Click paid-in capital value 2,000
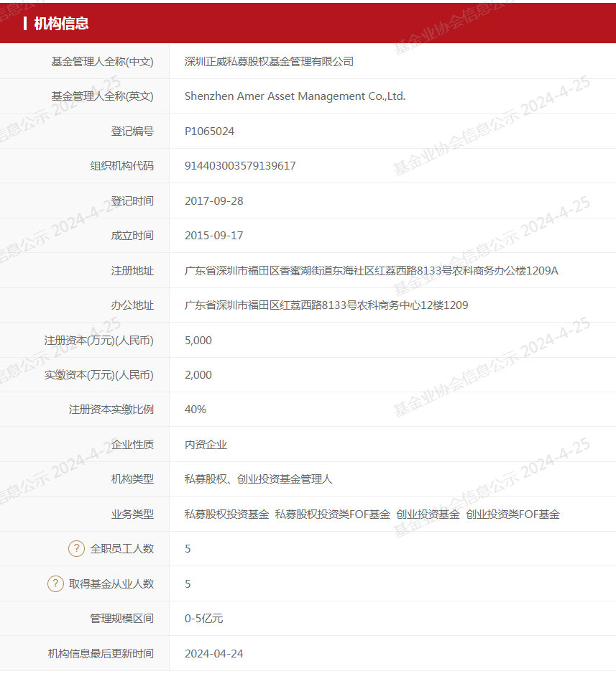 (198, 375)
